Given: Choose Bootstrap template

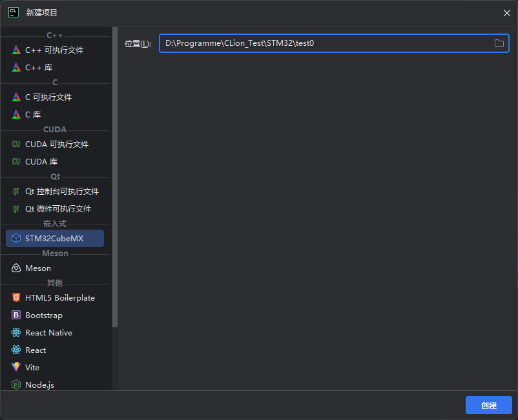Looking at the screenshot, I should 55,315.
